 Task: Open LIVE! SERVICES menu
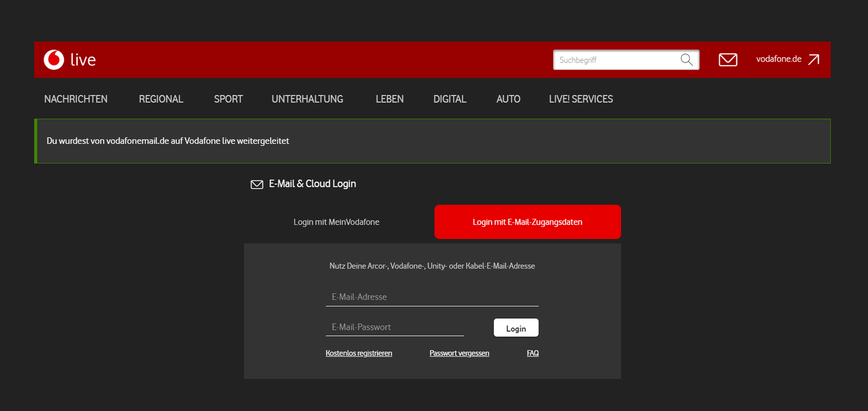pos(581,99)
